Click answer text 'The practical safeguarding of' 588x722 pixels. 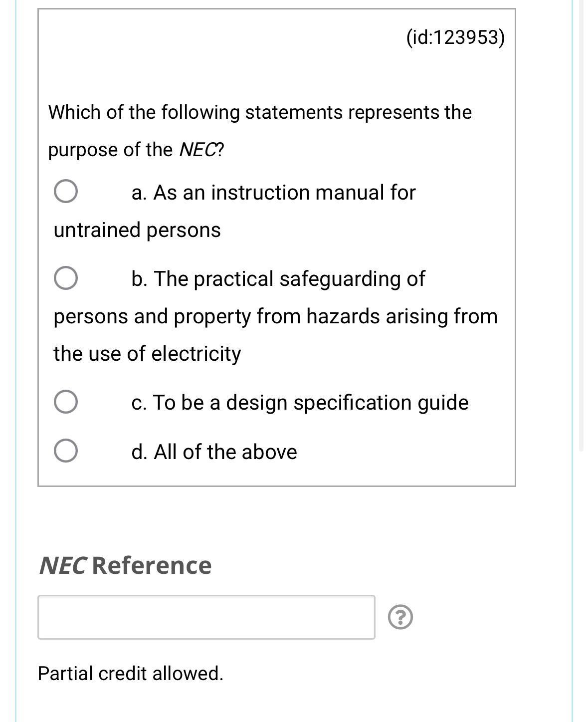278,279
